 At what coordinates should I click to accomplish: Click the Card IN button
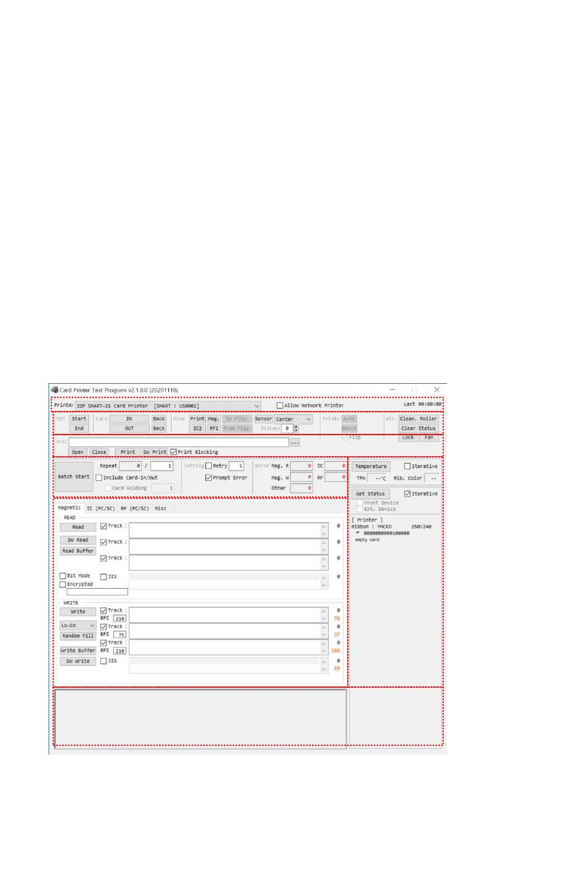pos(129,419)
